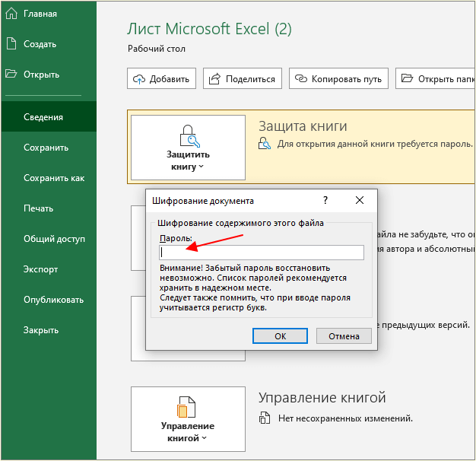Click the Рабочий стол location text
The image size is (476, 461).
(157, 49)
